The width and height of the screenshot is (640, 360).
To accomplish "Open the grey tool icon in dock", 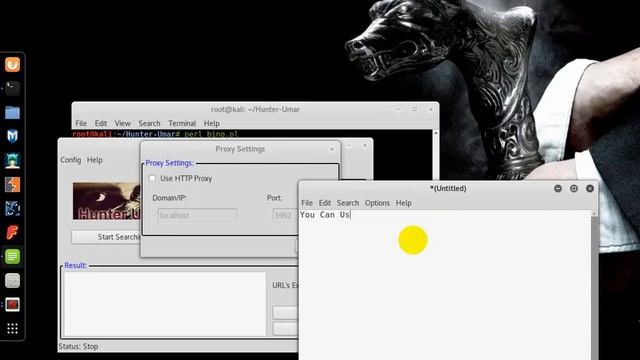I will click(12, 281).
